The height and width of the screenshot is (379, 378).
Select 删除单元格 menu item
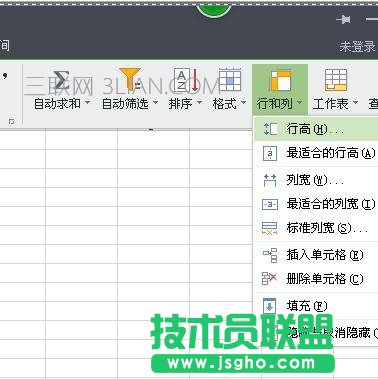pyautogui.click(x=316, y=279)
